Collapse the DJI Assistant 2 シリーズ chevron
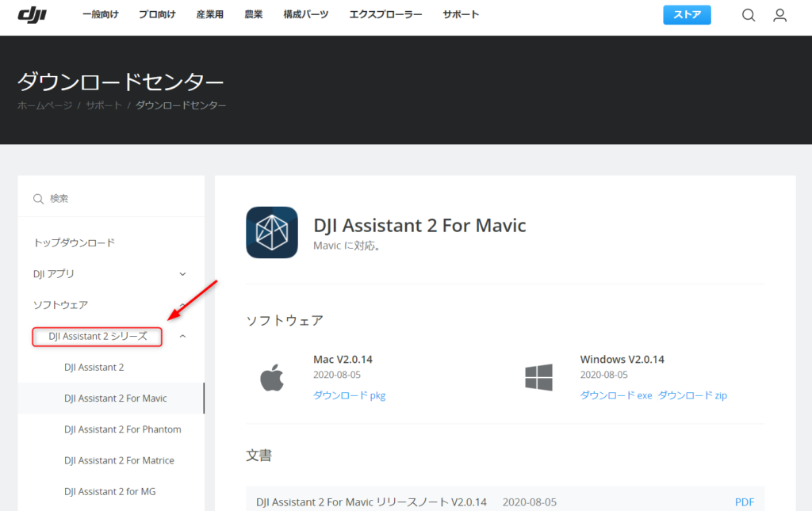The image size is (812, 511). (182, 337)
